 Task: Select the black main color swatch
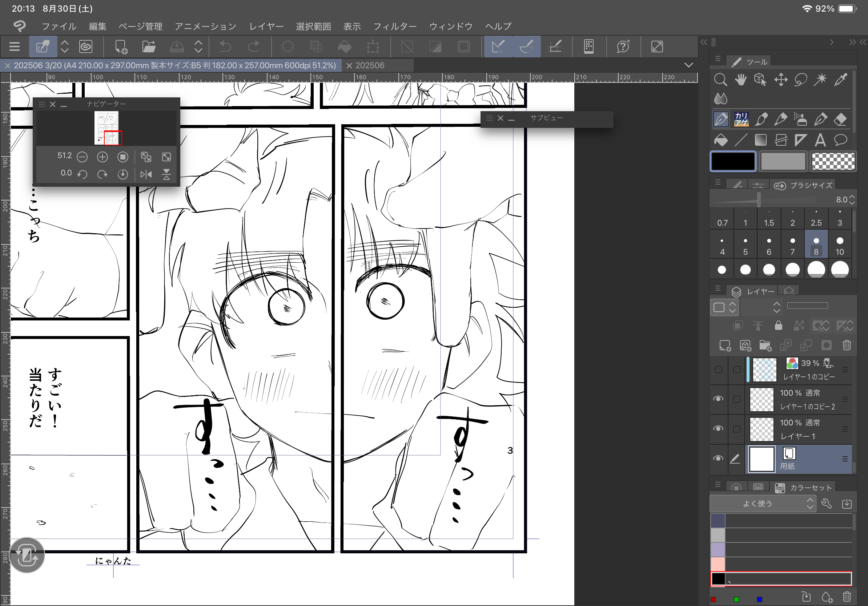click(x=733, y=162)
